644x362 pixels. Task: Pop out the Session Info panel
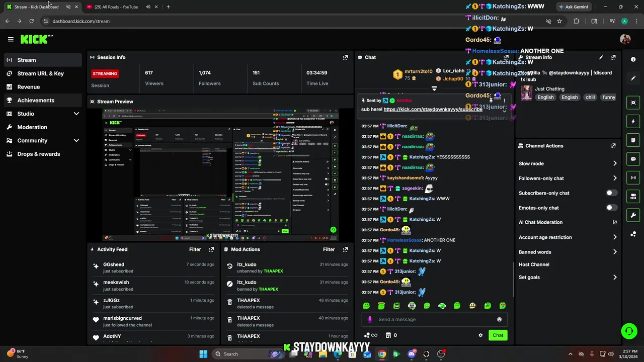pyautogui.click(x=345, y=57)
